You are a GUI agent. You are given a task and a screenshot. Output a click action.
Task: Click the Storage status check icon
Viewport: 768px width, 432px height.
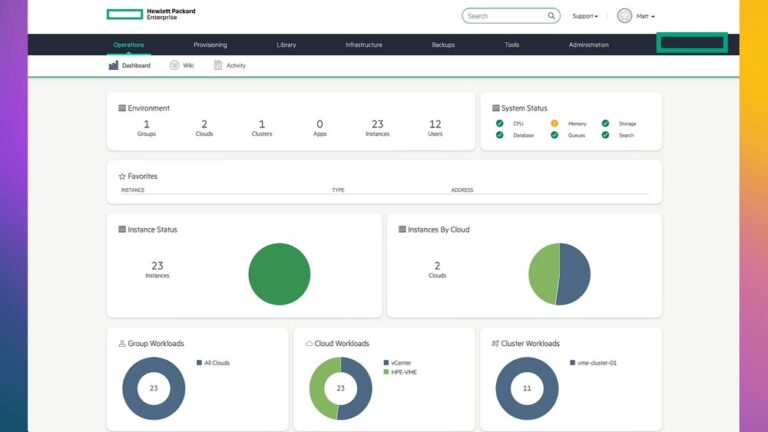(605, 123)
